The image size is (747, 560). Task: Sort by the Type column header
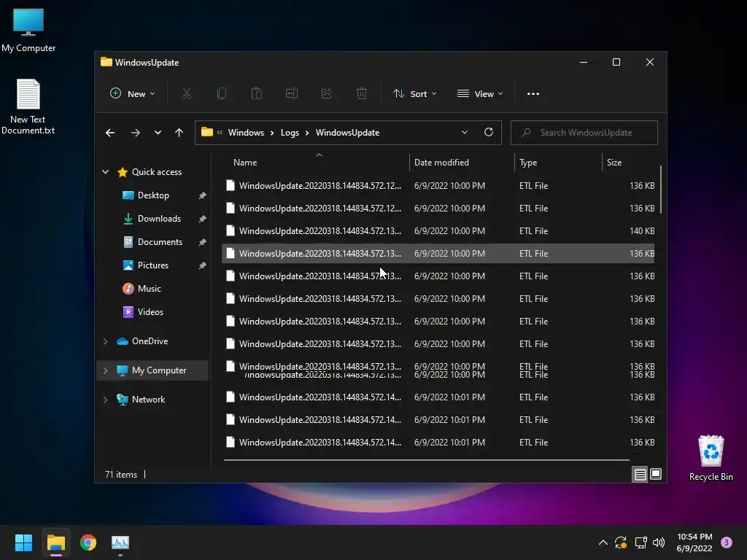point(558,163)
